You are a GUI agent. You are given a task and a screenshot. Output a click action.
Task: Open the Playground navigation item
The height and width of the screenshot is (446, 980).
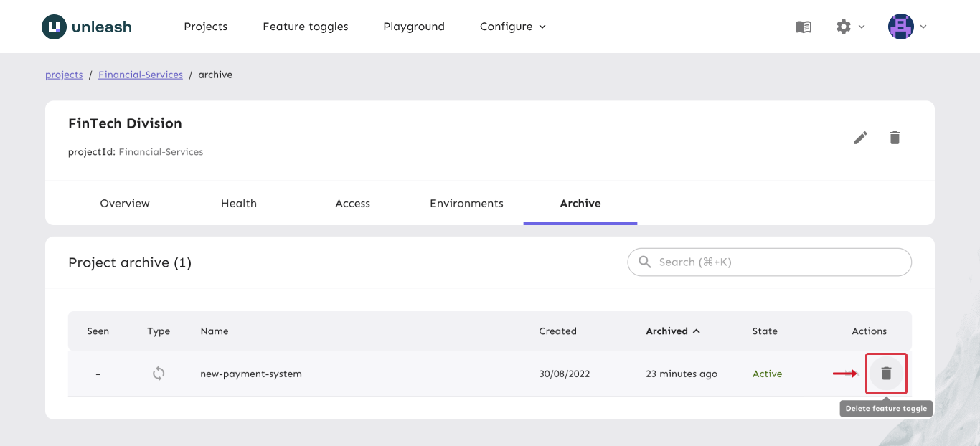[414, 27]
